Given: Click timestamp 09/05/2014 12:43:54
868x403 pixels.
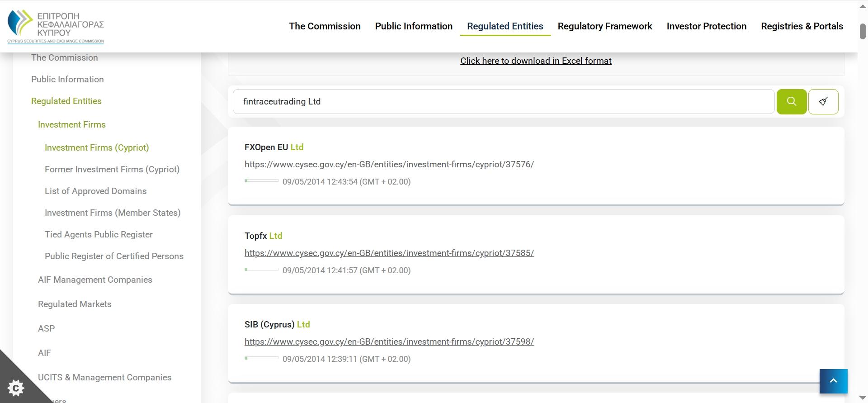Looking at the screenshot, I should (x=346, y=182).
